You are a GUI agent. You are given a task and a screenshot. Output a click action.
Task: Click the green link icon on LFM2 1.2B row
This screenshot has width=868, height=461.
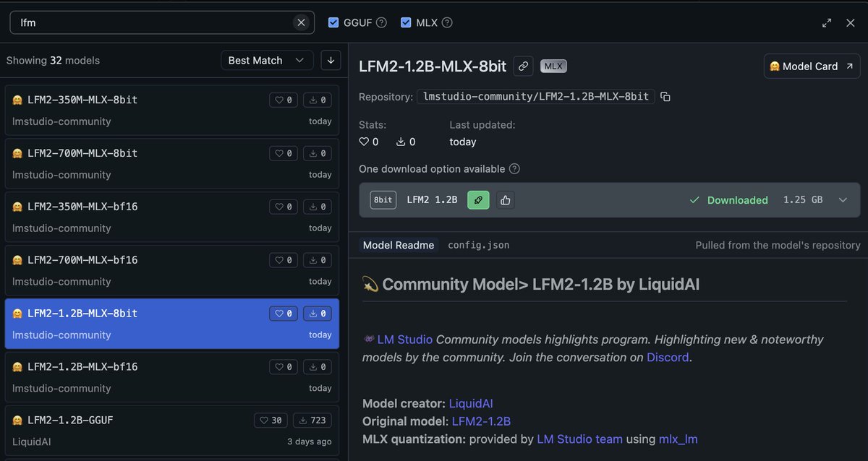(478, 200)
